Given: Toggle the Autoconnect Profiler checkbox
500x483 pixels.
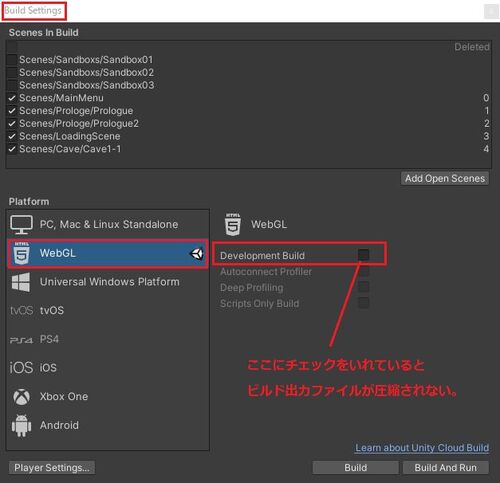Looking at the screenshot, I should 363,271.
